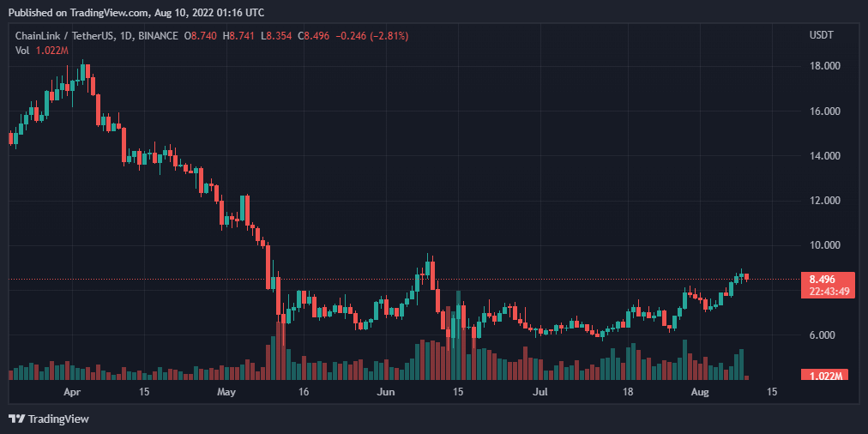Viewport: 868px width, 434px height.
Task: Click the -0.246 (-2.81%) change value
Action: [x=371, y=36]
